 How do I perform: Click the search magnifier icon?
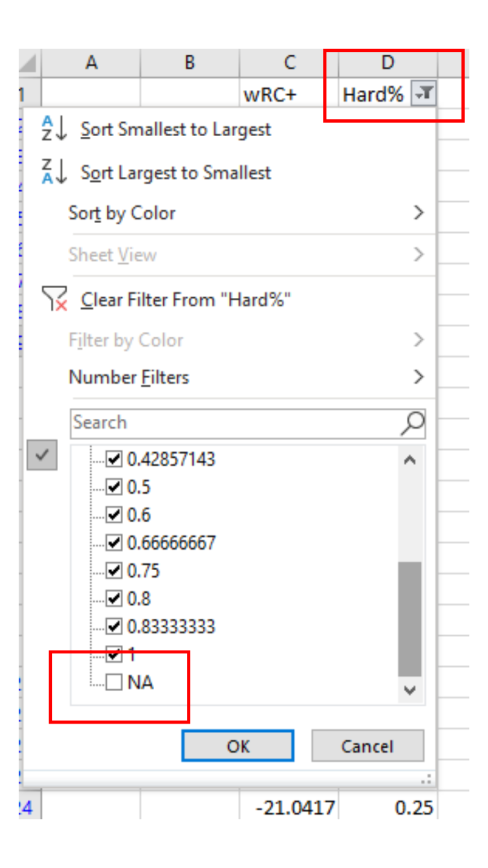[x=414, y=422]
